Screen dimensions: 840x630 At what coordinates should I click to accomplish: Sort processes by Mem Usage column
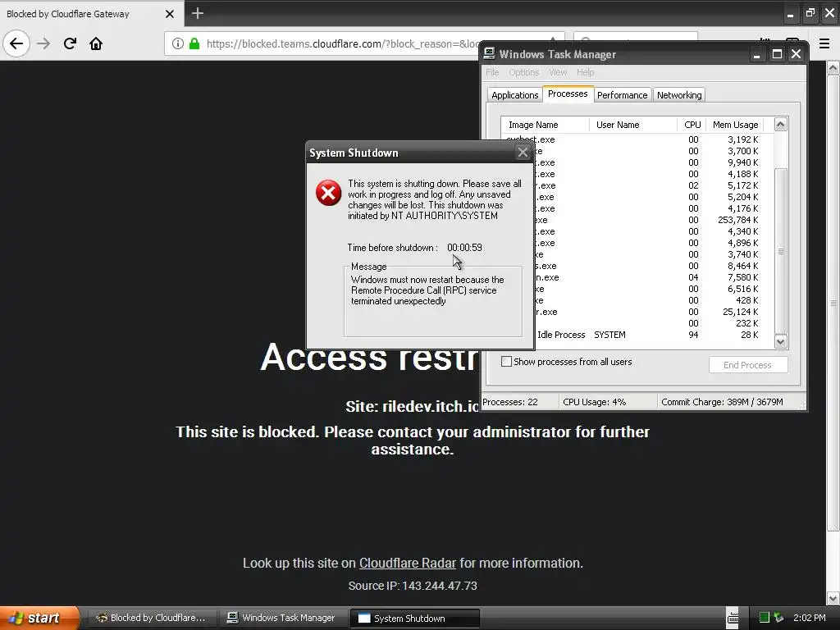tap(735, 125)
